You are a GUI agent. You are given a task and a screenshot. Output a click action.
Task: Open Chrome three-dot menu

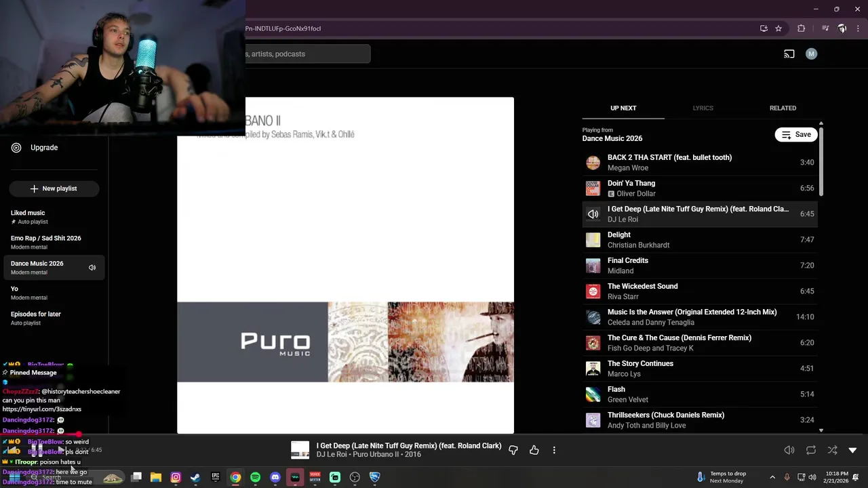(857, 28)
